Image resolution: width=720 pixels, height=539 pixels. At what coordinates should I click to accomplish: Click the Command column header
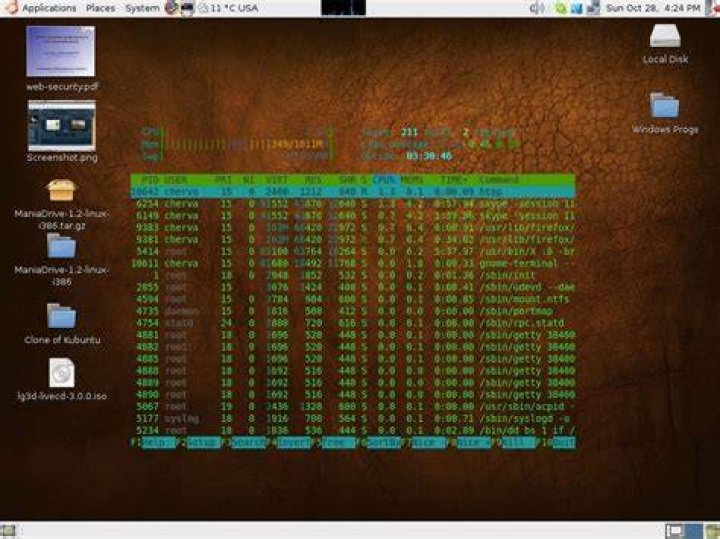point(499,180)
